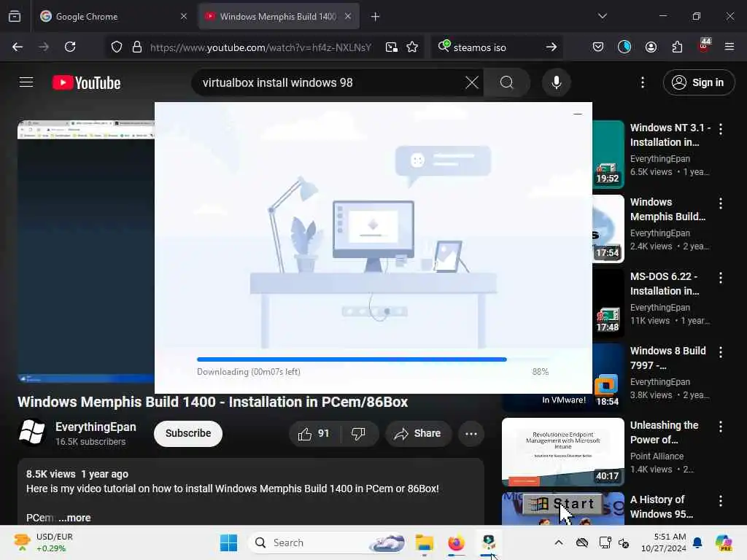The width and height of the screenshot is (747, 560).
Task: Open more actions ellipsis under video
Action: tap(471, 434)
